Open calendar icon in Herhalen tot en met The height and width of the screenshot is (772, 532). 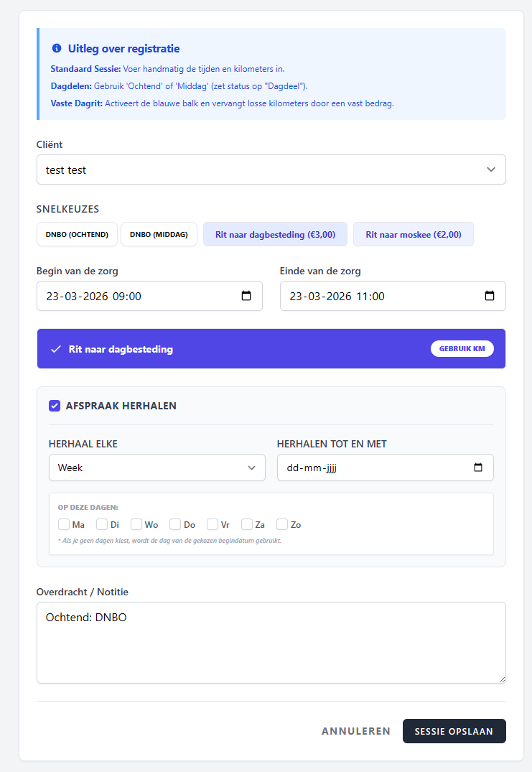point(478,468)
